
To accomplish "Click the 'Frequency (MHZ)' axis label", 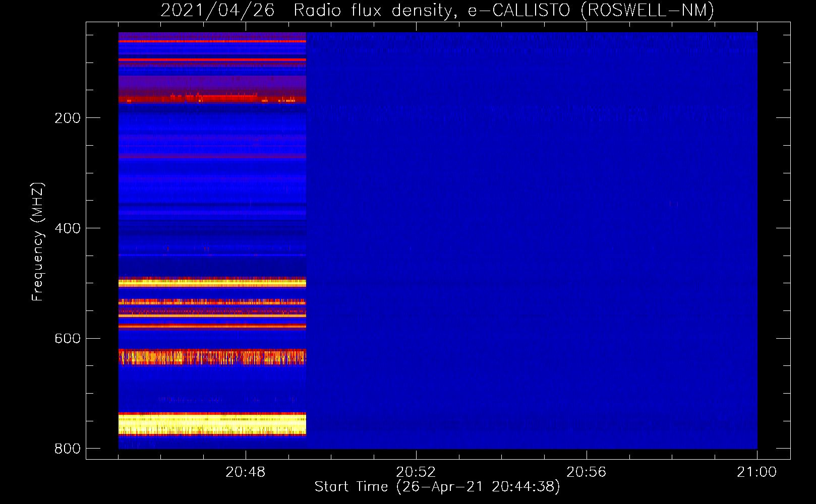I will tap(37, 242).
